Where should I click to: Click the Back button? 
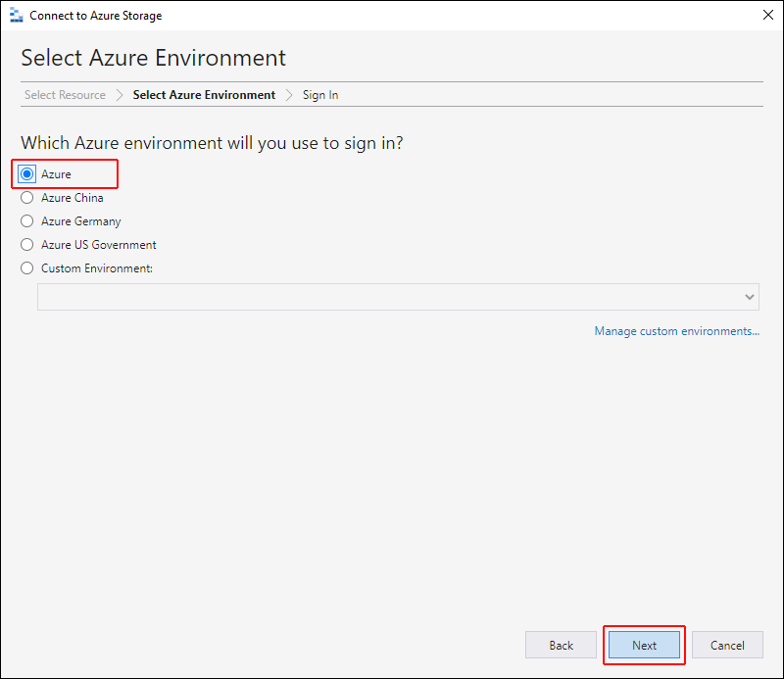[x=561, y=645]
